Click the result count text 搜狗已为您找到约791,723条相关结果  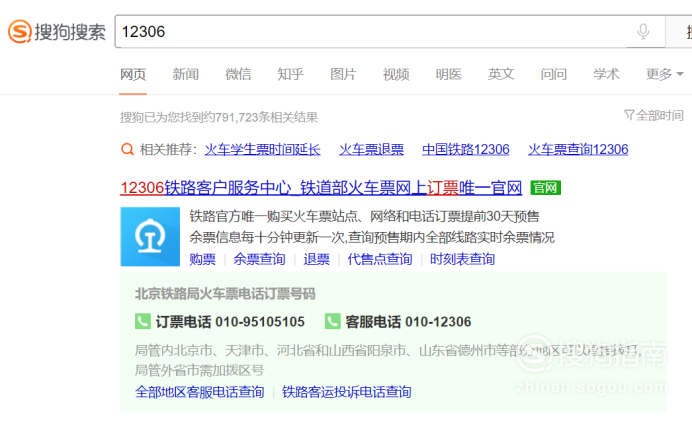219,117
